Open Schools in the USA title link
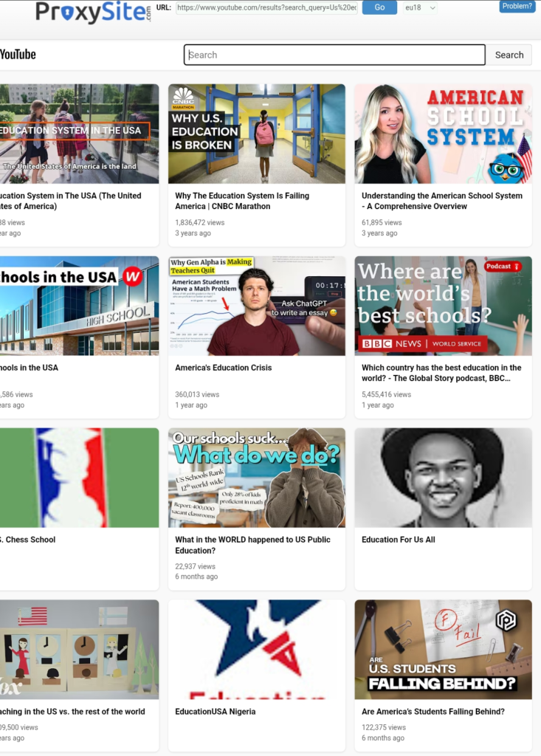Viewport: 541px width, 756px height. [29, 368]
